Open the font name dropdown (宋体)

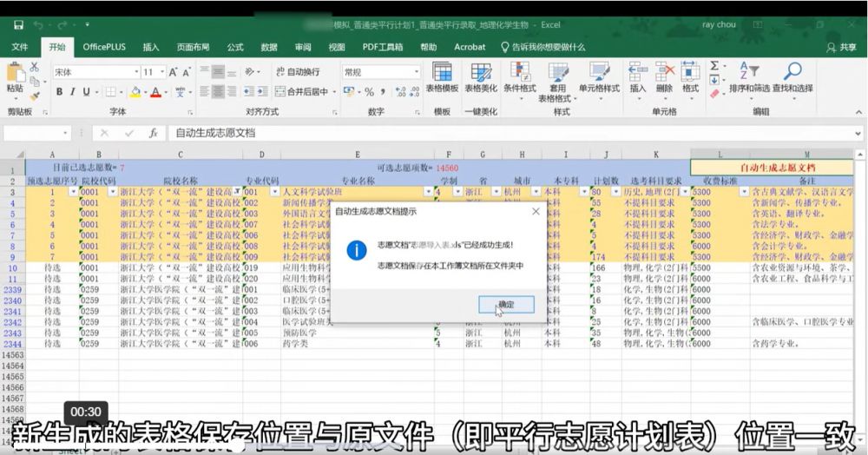[136, 72]
